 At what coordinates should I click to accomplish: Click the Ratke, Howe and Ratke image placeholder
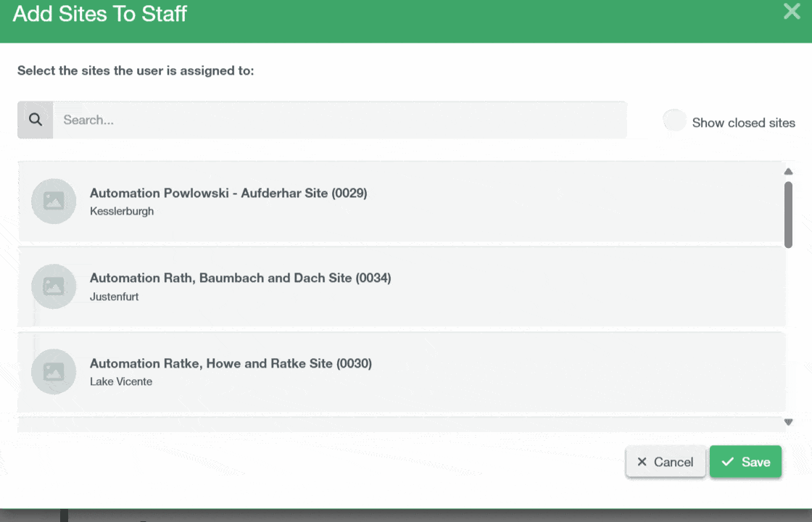54,372
